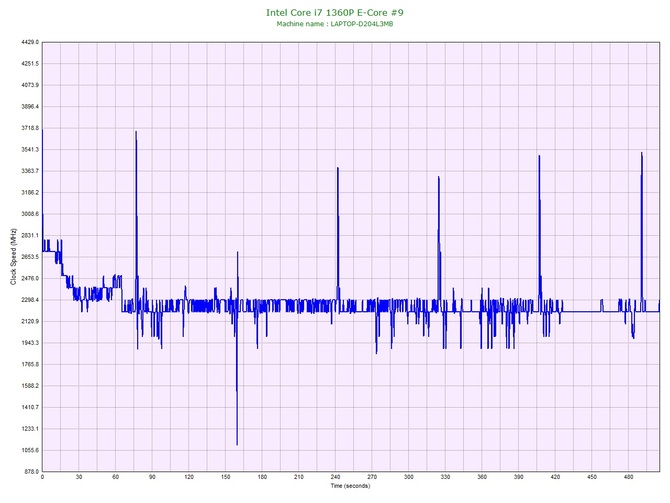This screenshot has height=503, width=670.
Task: Click the clock-speed spike peak near 242 seconds
Action: (338, 168)
